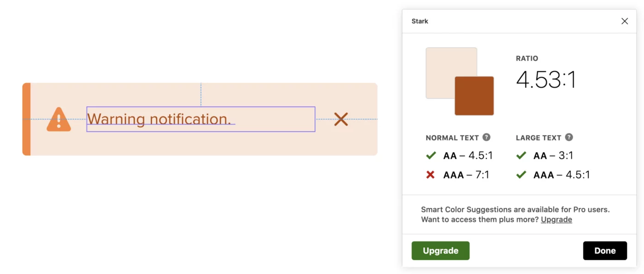Click the green check for Large Text AAA
Image resolution: width=644 pixels, height=274 pixels.
[521, 175]
